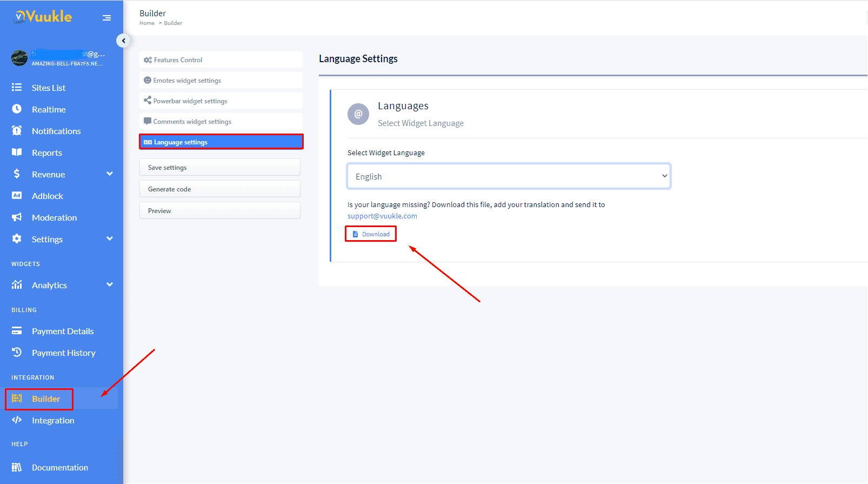Expand the Revenue submenu chevron
868x484 pixels.
coord(110,174)
